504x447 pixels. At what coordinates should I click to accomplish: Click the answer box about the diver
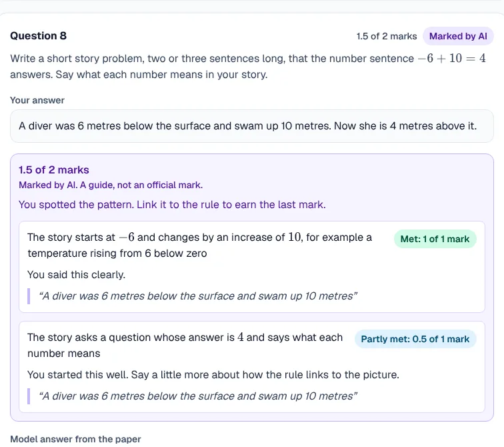pyautogui.click(x=252, y=126)
